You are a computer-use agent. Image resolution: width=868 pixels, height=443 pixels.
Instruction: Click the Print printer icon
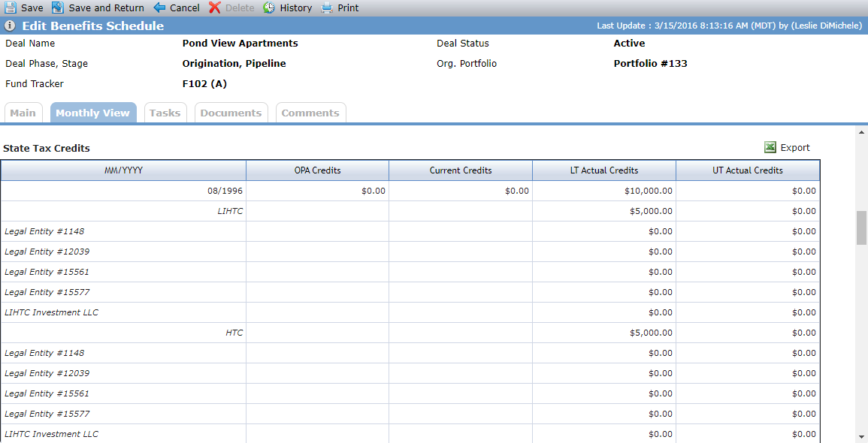(x=327, y=8)
